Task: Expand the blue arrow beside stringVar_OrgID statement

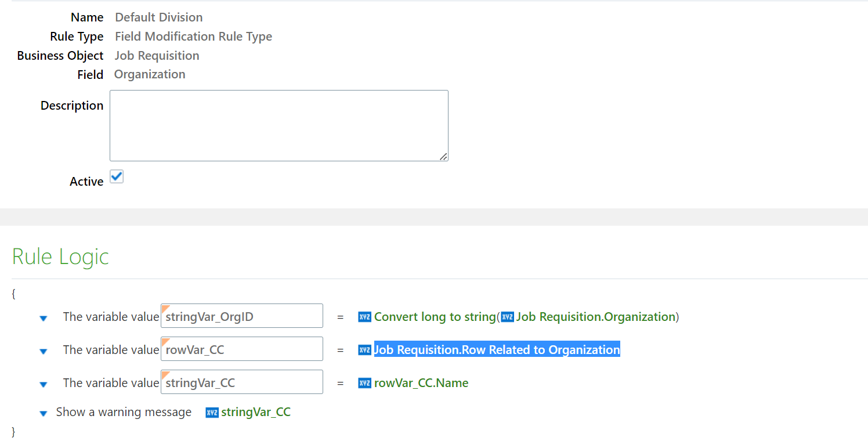Action: (x=43, y=318)
